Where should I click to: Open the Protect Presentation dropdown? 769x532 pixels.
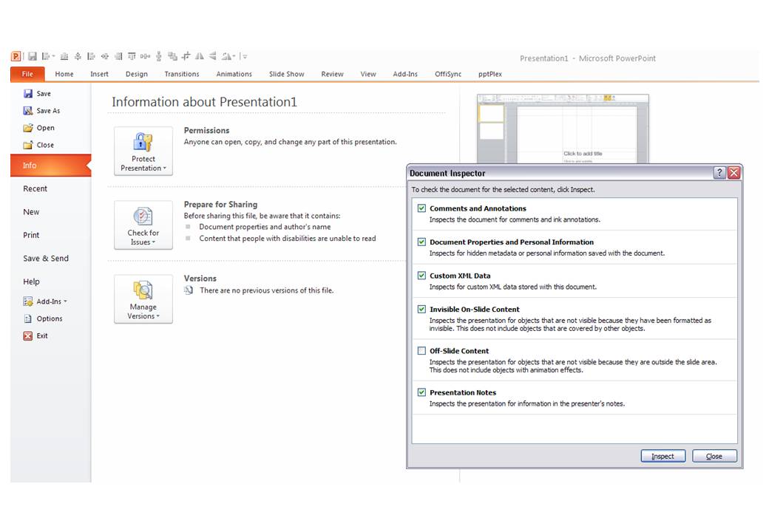coord(143,151)
